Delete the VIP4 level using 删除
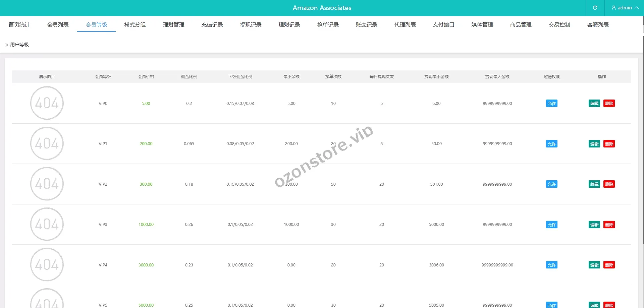 pos(609,265)
